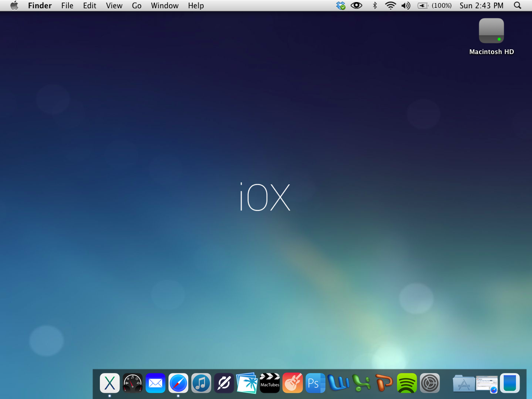Open Photoshop from the dock
Viewport: 532px width, 399px height.
pyautogui.click(x=315, y=383)
